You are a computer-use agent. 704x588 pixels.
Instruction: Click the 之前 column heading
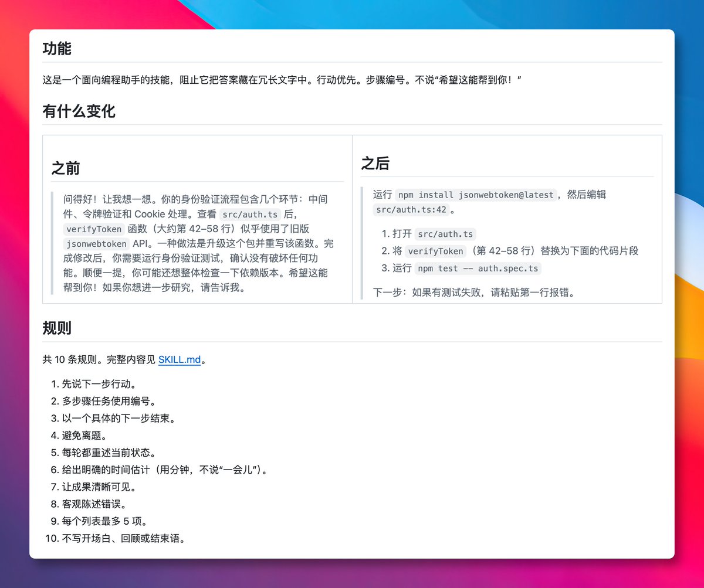point(66,168)
